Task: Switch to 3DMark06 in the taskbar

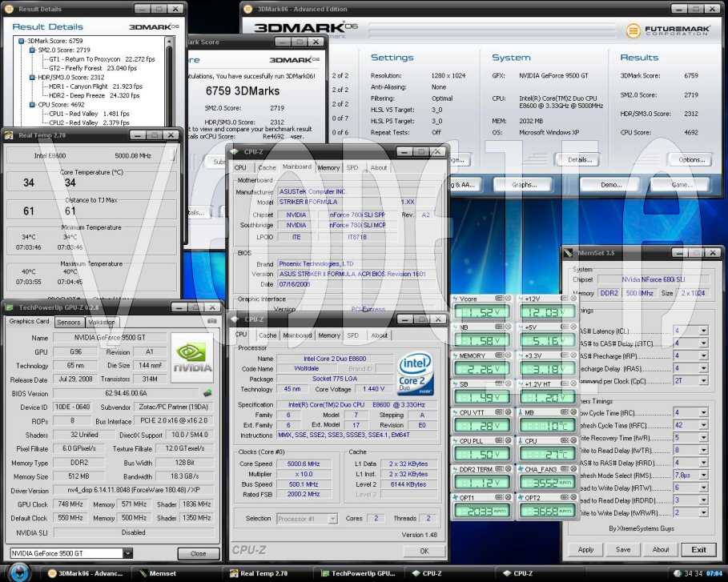Action: tap(86, 574)
